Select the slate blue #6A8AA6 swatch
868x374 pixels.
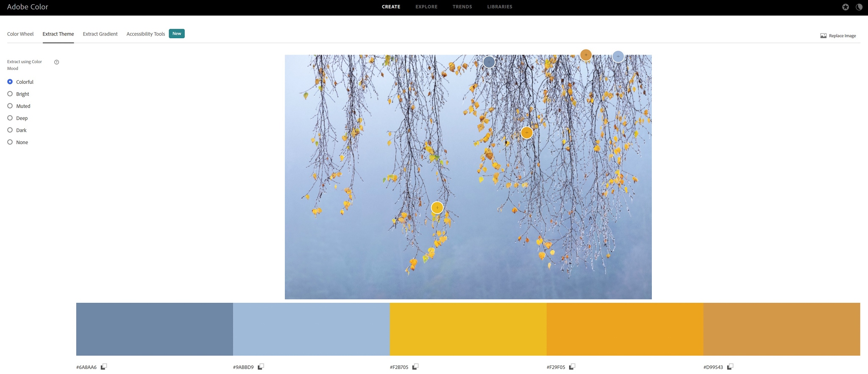pyautogui.click(x=155, y=329)
